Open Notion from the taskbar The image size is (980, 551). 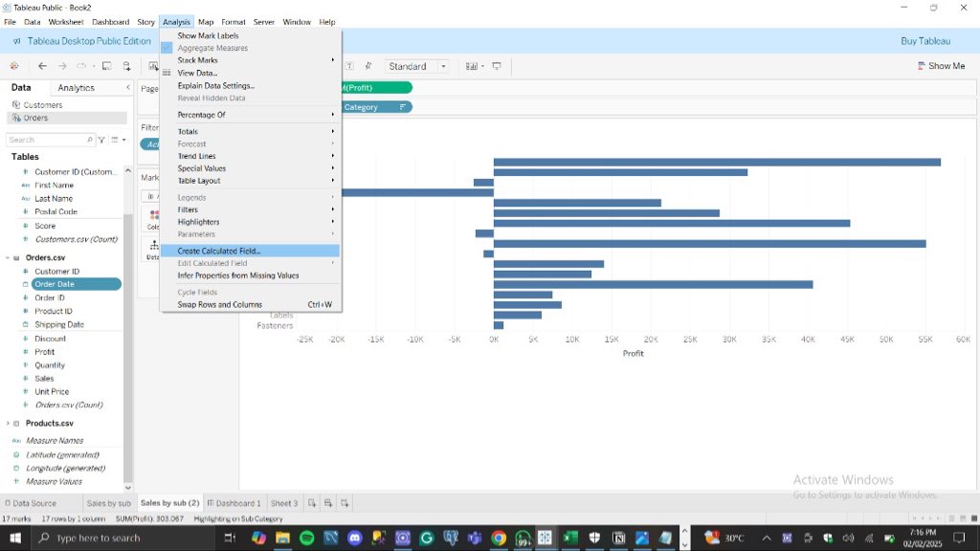pyautogui.click(x=618, y=538)
